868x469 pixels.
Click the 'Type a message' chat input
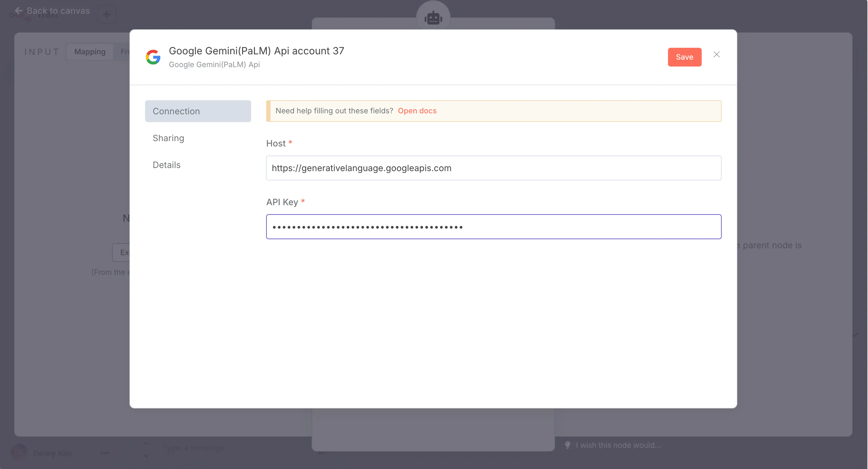[x=194, y=448]
